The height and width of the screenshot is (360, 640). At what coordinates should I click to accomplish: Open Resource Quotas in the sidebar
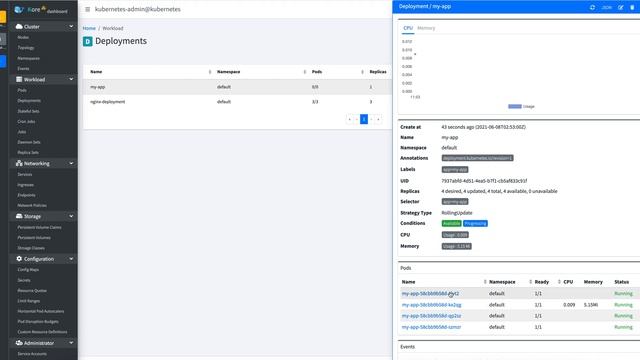[x=32, y=291]
